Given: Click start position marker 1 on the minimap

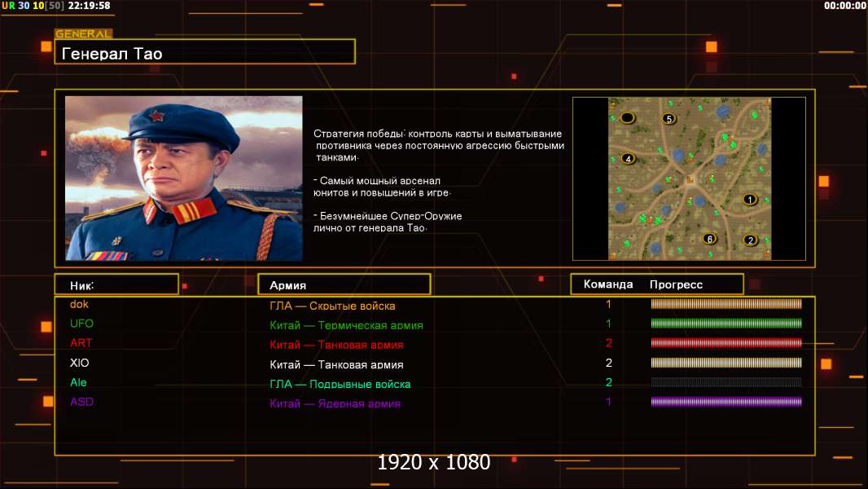Looking at the screenshot, I should coord(750,200).
